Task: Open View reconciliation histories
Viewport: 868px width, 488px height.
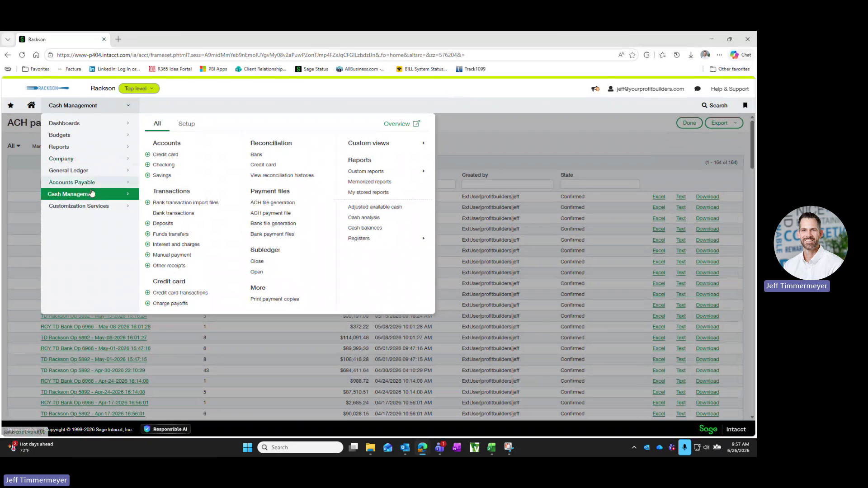Action: pyautogui.click(x=282, y=175)
